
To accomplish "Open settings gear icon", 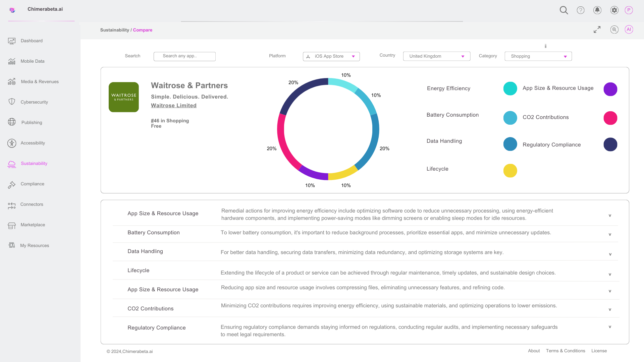I will pyautogui.click(x=614, y=10).
